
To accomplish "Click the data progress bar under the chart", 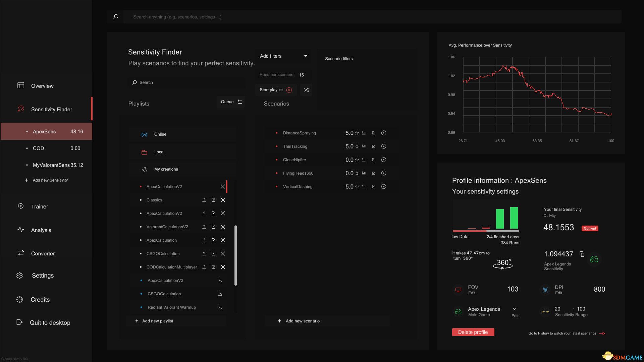I will click(486, 231).
